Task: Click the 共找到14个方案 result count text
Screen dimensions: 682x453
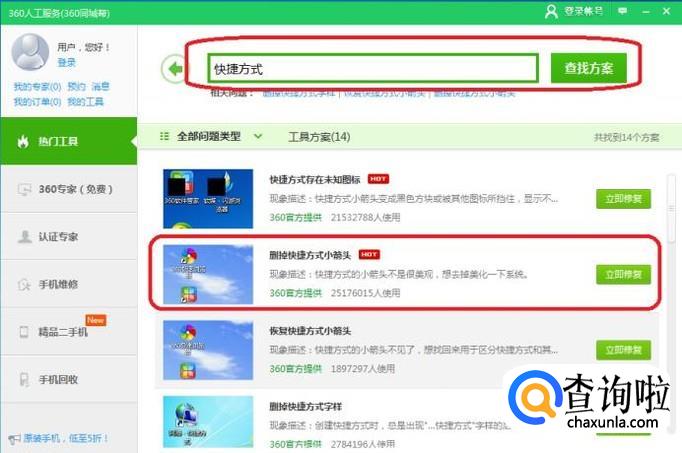Action: pyautogui.click(x=627, y=137)
